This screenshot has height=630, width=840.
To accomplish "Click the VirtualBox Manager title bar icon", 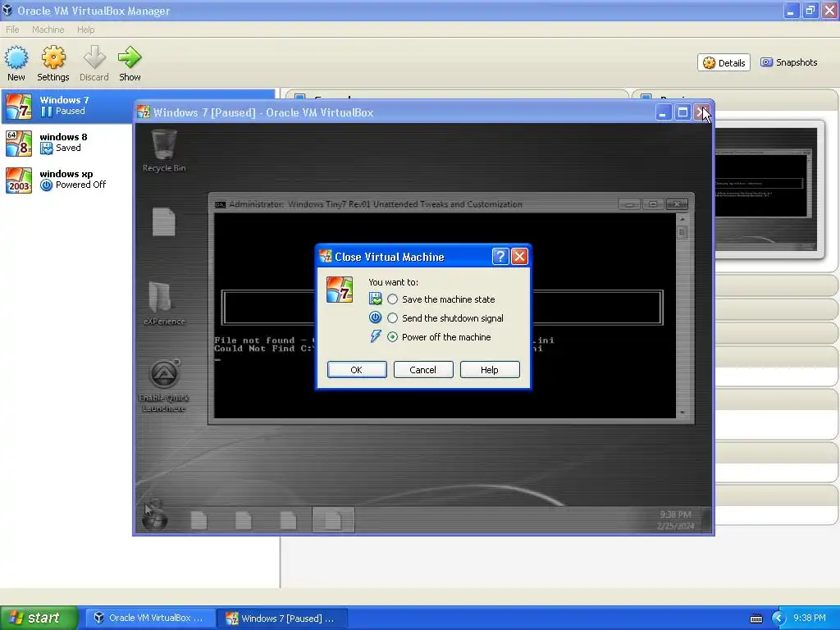I will (7, 10).
